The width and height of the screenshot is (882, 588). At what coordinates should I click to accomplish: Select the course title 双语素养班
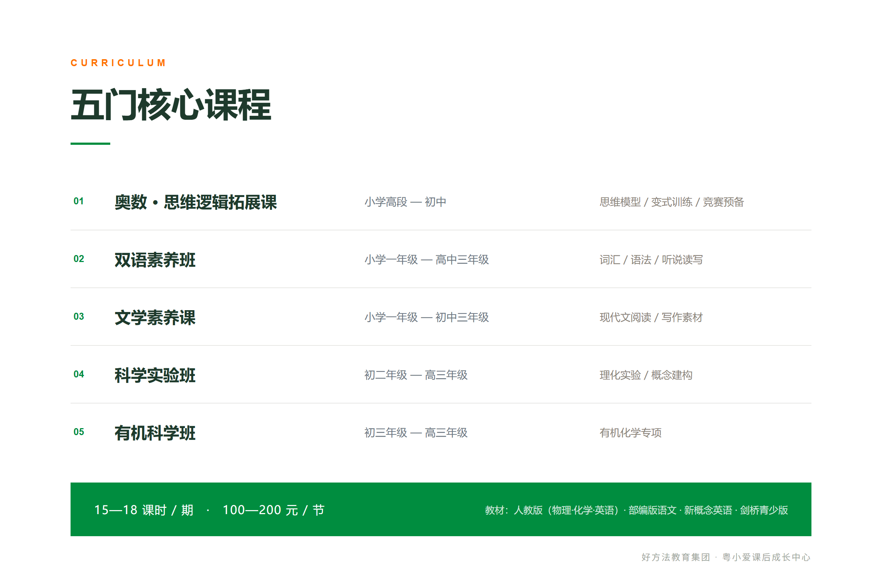coord(155,260)
